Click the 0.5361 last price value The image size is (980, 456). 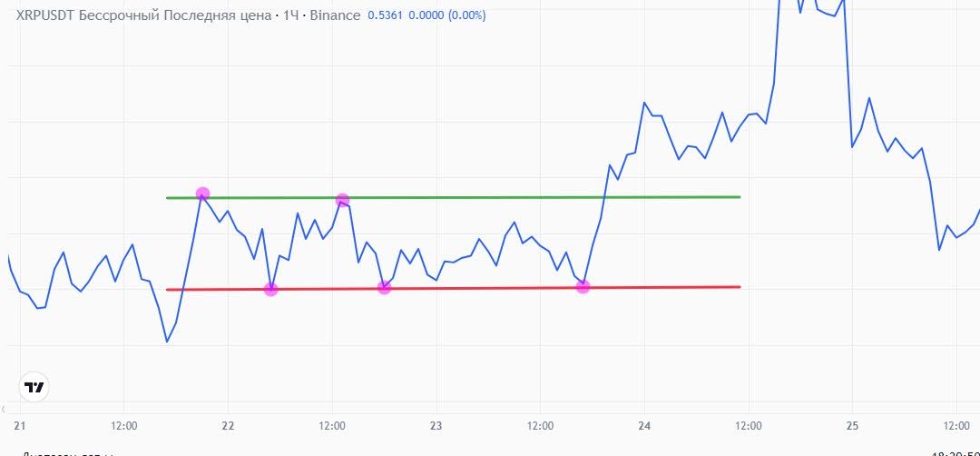(x=385, y=15)
